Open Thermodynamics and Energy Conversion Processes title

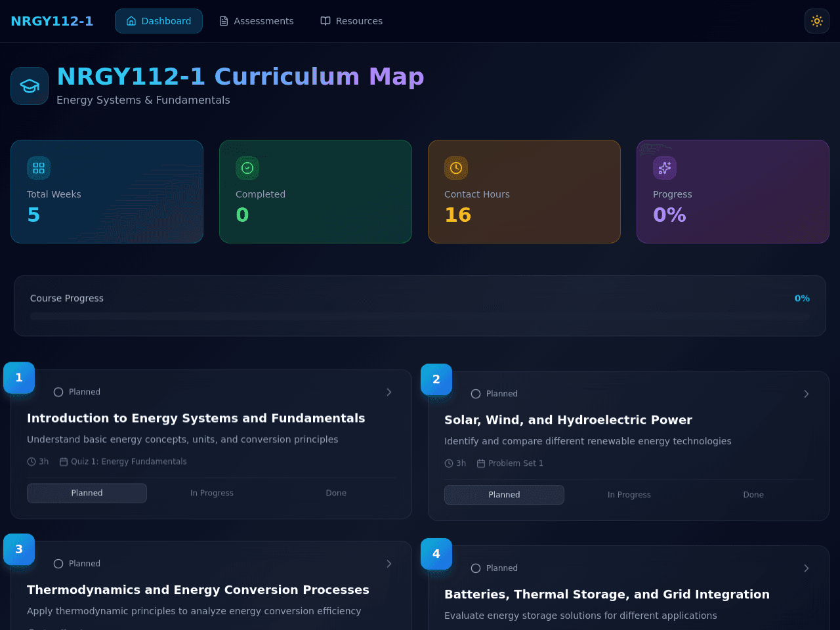click(198, 590)
